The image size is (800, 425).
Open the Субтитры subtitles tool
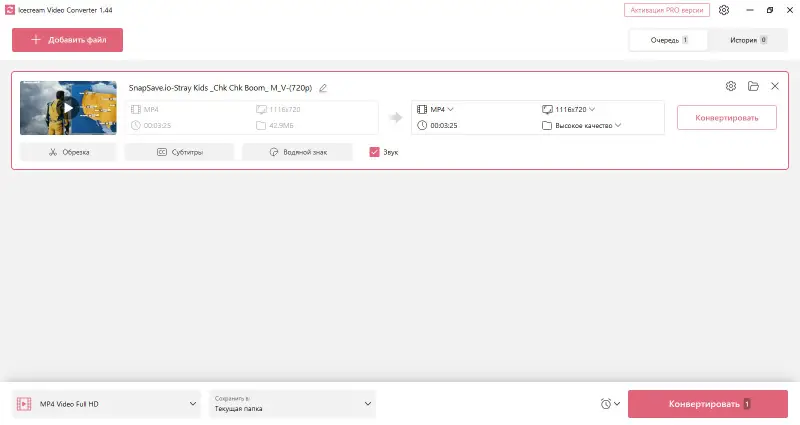[x=179, y=152]
